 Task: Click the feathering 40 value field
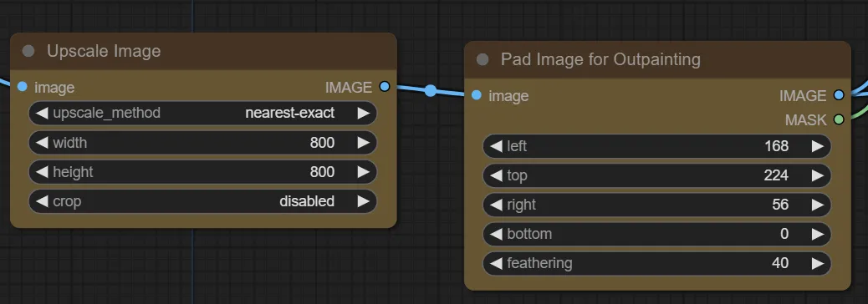pos(657,263)
